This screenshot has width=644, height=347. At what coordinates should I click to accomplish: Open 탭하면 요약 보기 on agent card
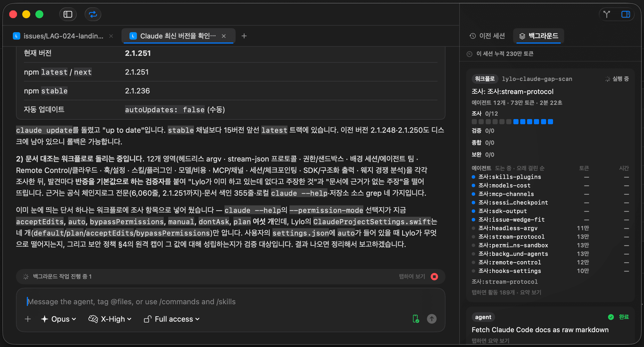pyautogui.click(x=490, y=341)
